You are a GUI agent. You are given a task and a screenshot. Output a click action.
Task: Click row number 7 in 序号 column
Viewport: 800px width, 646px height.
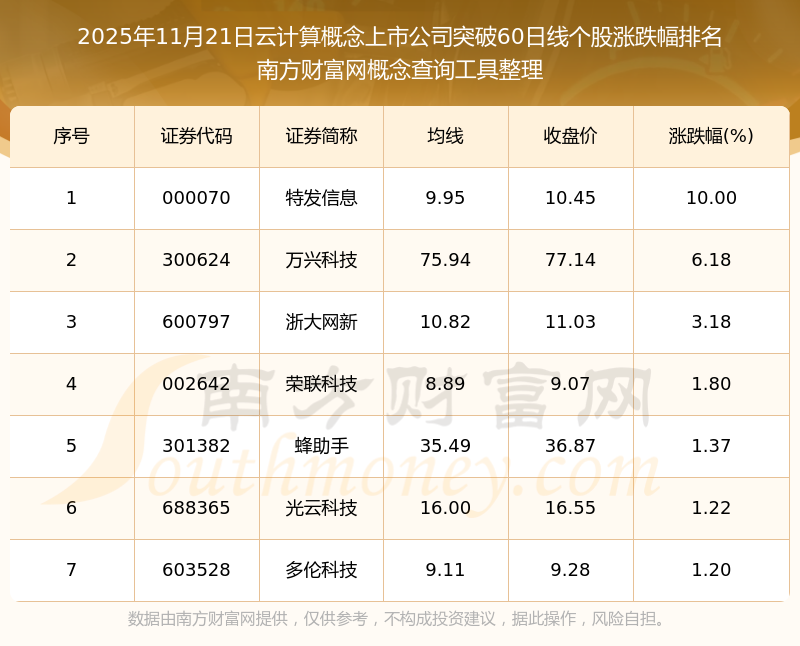(x=71, y=570)
